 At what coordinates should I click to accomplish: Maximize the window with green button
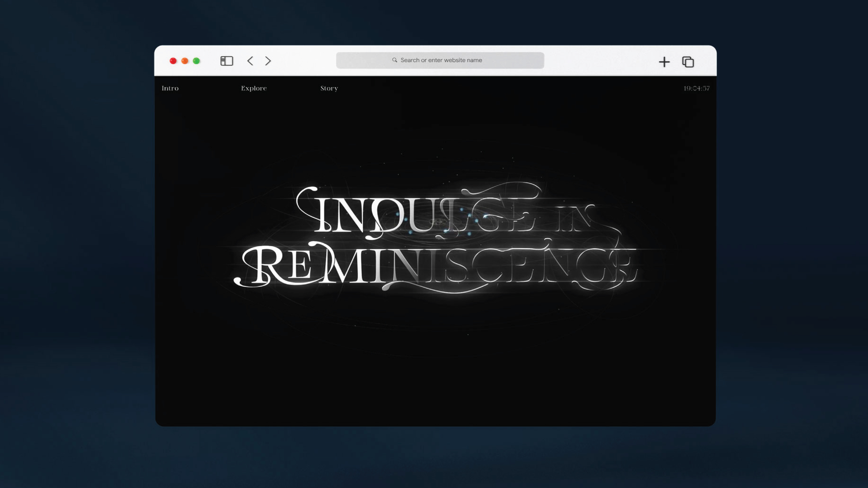(196, 61)
